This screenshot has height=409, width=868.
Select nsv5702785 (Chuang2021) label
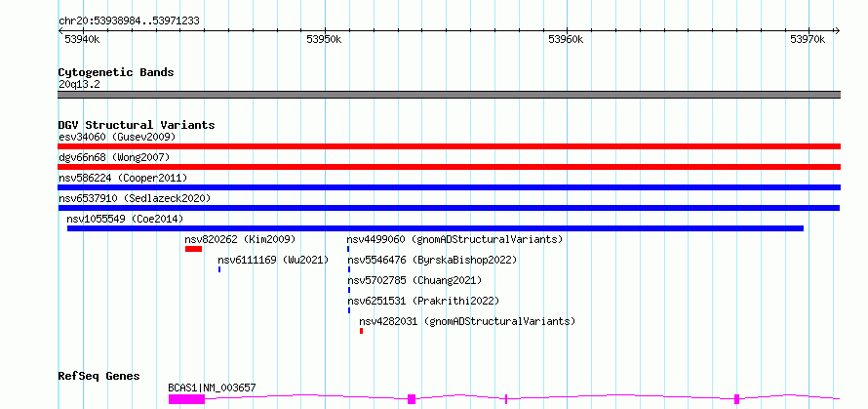pyautogui.click(x=414, y=280)
